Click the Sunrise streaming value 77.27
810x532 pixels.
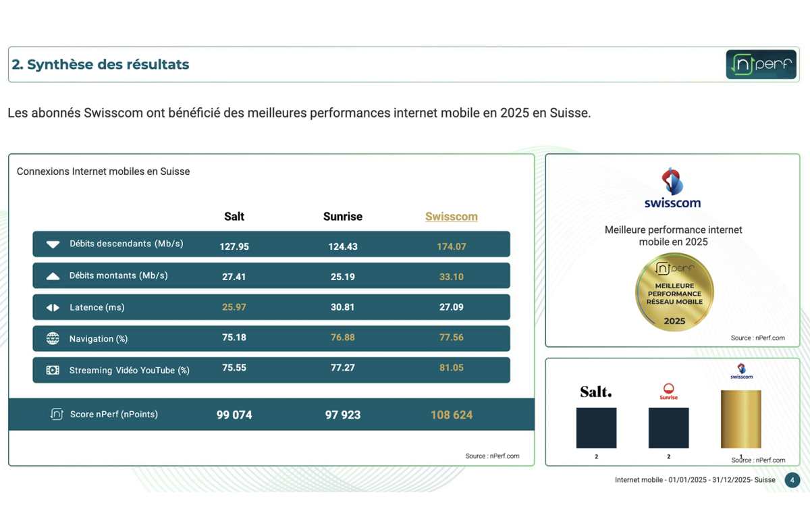pyautogui.click(x=343, y=368)
